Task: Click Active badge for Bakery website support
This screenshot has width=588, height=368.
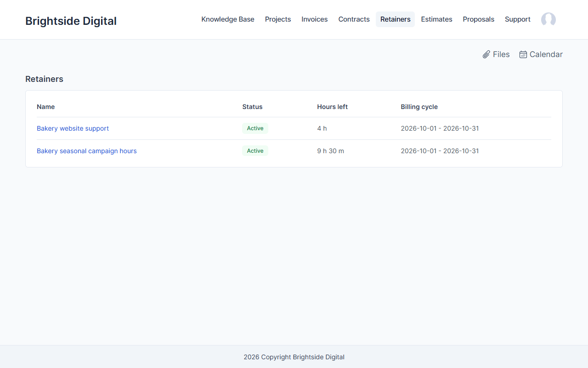Action: 255,128
